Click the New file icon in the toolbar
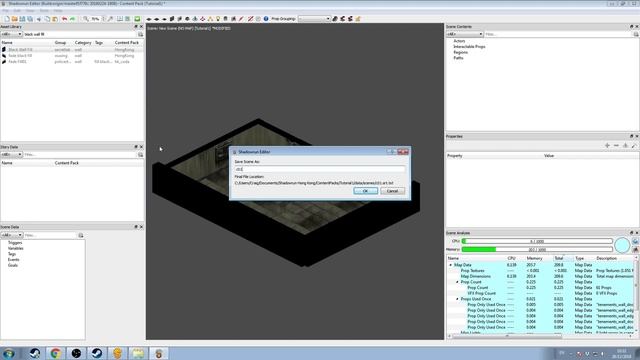The height and width of the screenshot is (360, 640). coord(7,19)
